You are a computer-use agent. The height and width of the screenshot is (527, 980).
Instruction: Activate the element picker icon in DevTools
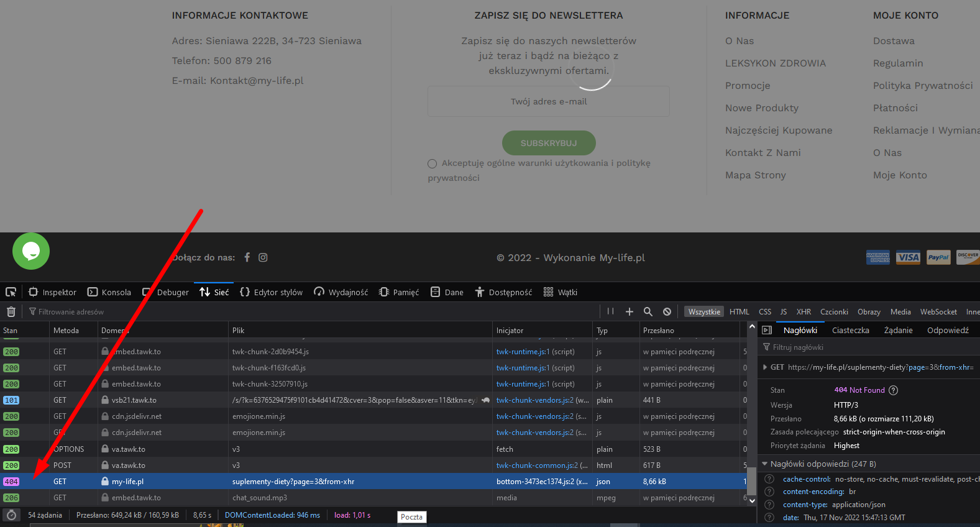pos(11,292)
